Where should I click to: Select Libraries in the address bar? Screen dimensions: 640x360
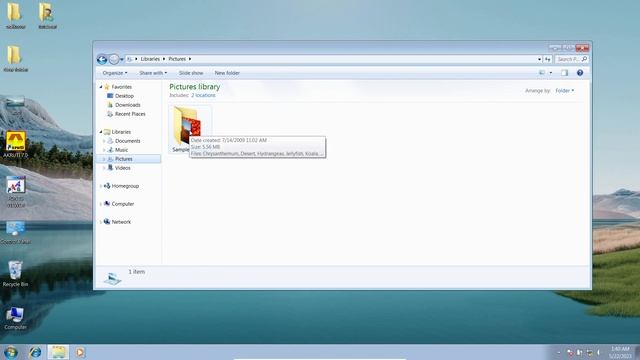point(150,59)
